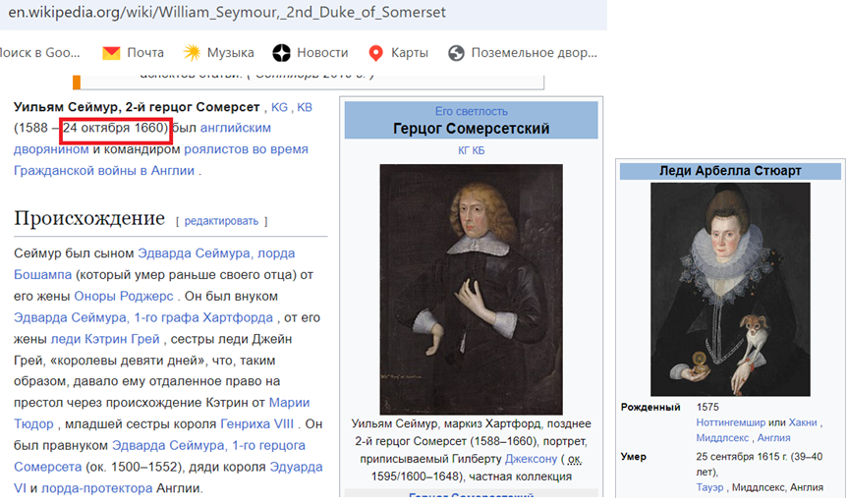Image resolution: width=848 pixels, height=504 pixels.
Task: Click the Его светлость infobox link
Action: (471, 111)
